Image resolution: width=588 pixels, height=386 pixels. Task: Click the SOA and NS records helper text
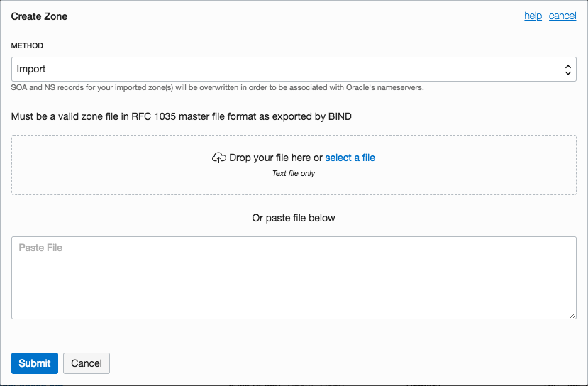[217, 88]
